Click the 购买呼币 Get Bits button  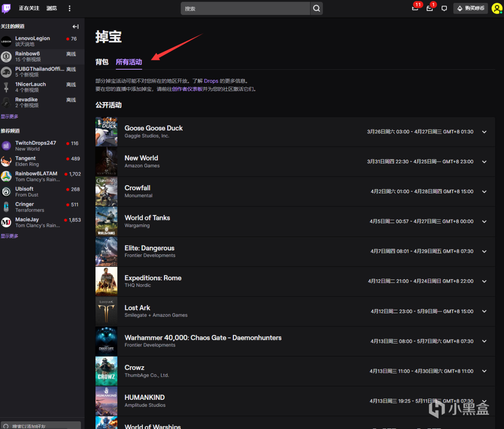470,8
